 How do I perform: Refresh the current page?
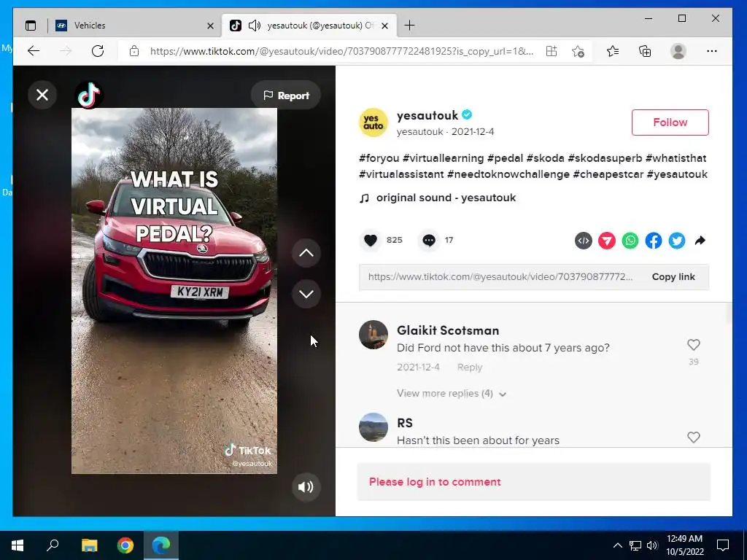click(x=98, y=51)
